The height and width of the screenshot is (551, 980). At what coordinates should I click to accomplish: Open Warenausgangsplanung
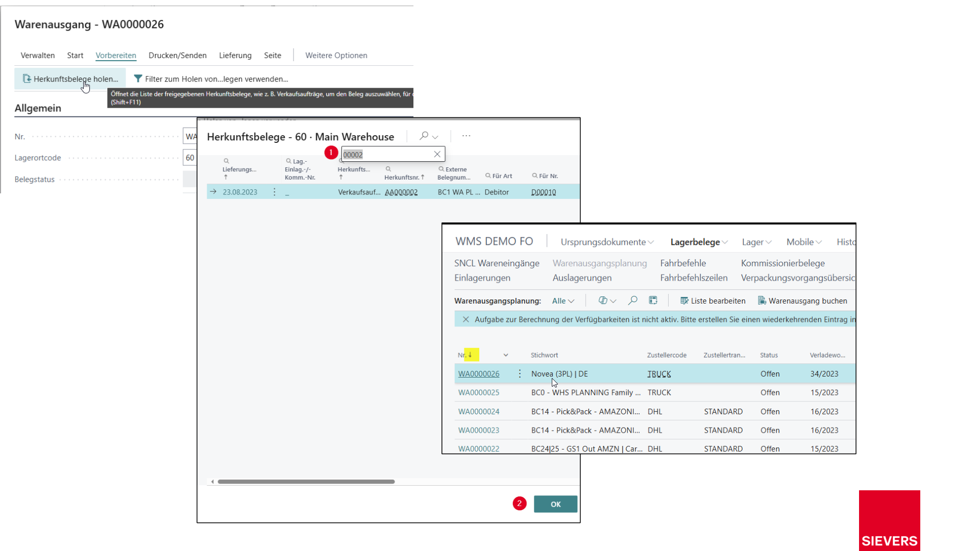pyautogui.click(x=600, y=263)
